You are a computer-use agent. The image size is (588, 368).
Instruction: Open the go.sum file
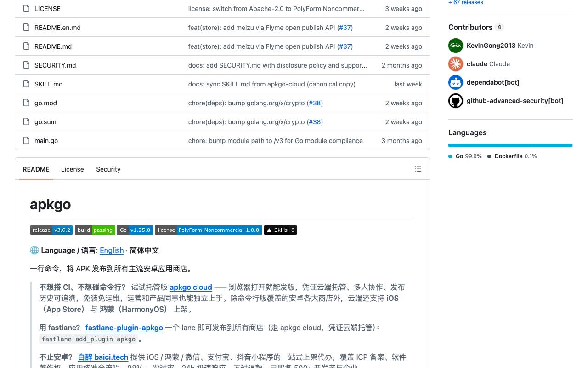coord(45,122)
